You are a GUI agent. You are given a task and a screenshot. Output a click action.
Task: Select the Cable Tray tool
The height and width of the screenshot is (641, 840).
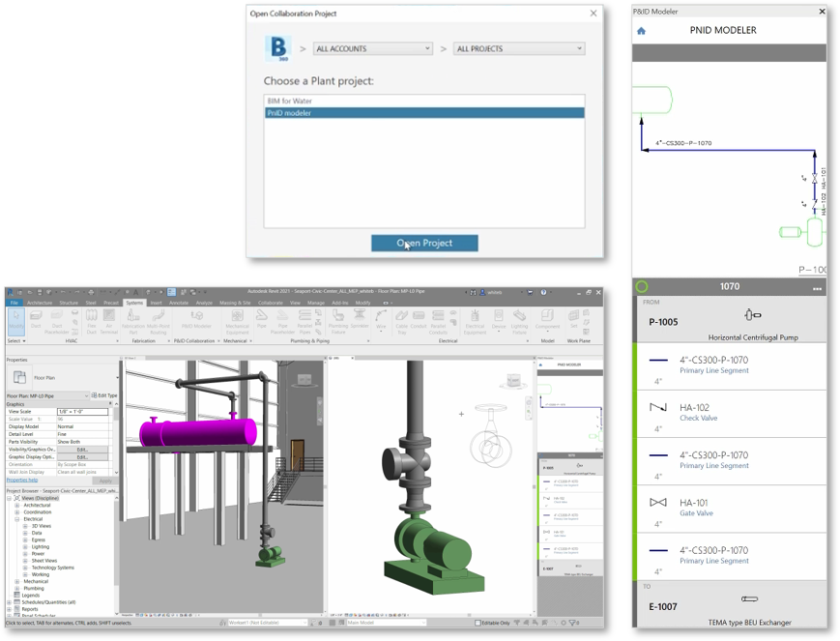click(402, 322)
